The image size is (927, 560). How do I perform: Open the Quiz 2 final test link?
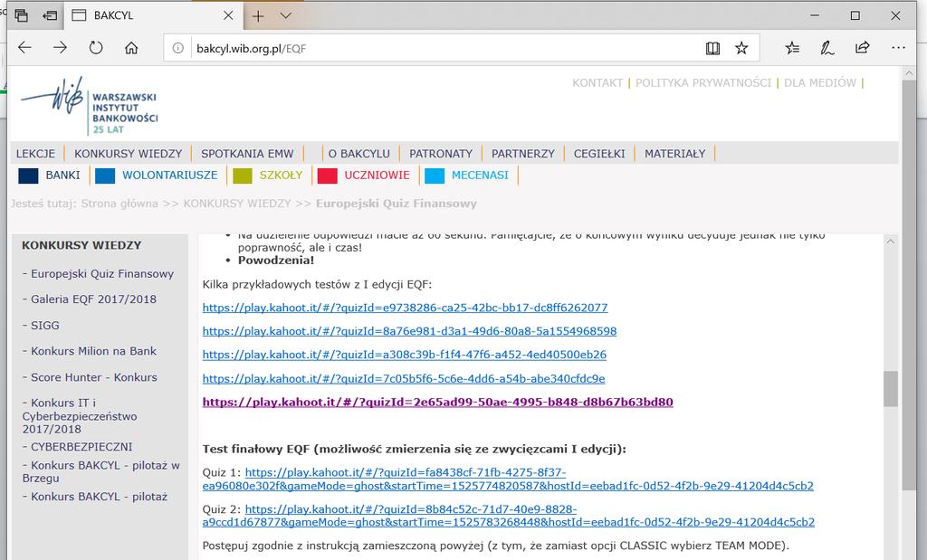509,516
